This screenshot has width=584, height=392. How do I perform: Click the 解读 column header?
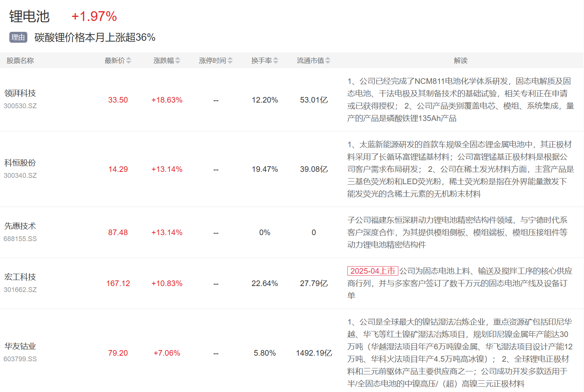tap(460, 61)
